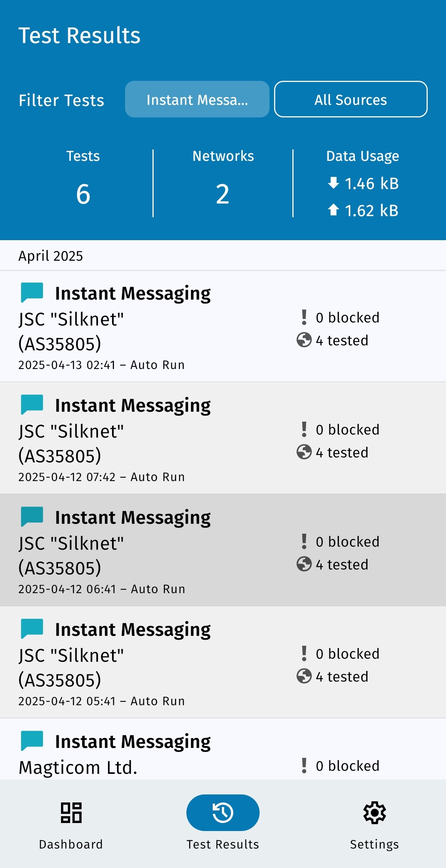
Task: Tap chat icon of 06:41 Instant Messaging result
Action: pyautogui.click(x=32, y=517)
